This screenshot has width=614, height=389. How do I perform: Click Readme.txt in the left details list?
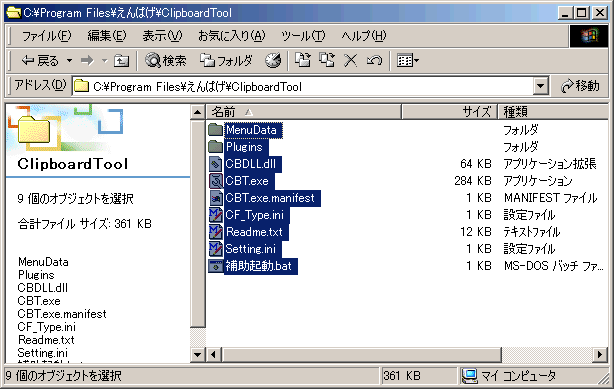pyautogui.click(x=46, y=340)
